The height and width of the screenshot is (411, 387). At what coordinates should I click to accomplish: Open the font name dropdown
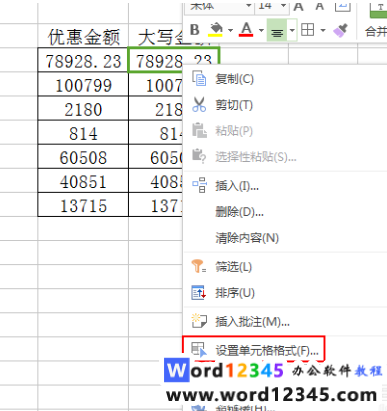point(248,6)
